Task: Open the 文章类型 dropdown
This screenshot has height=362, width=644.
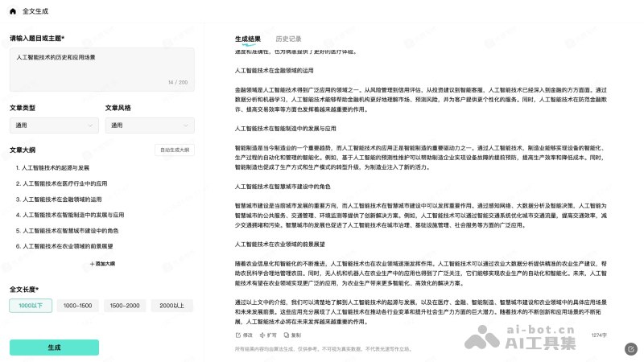Action: point(54,125)
